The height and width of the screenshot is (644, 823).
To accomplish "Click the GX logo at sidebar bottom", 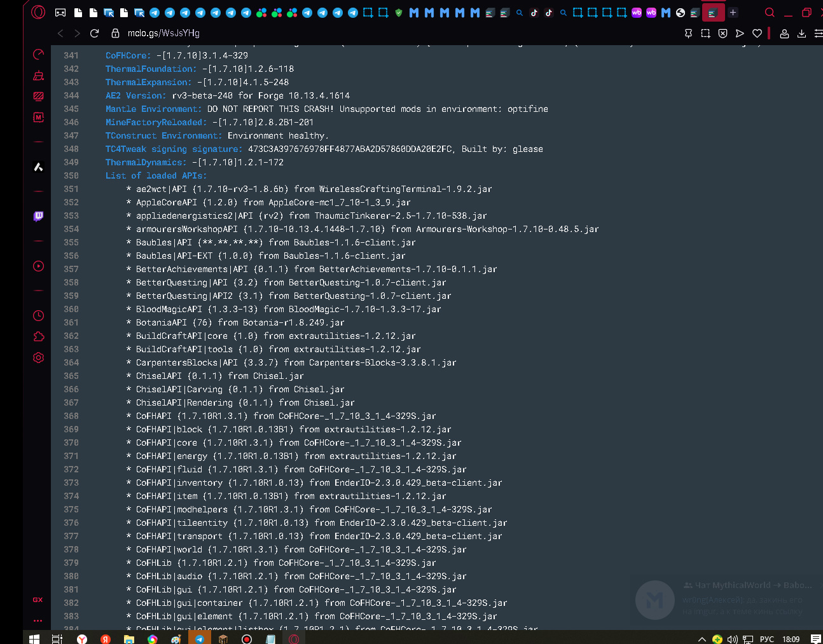I will (x=38, y=599).
